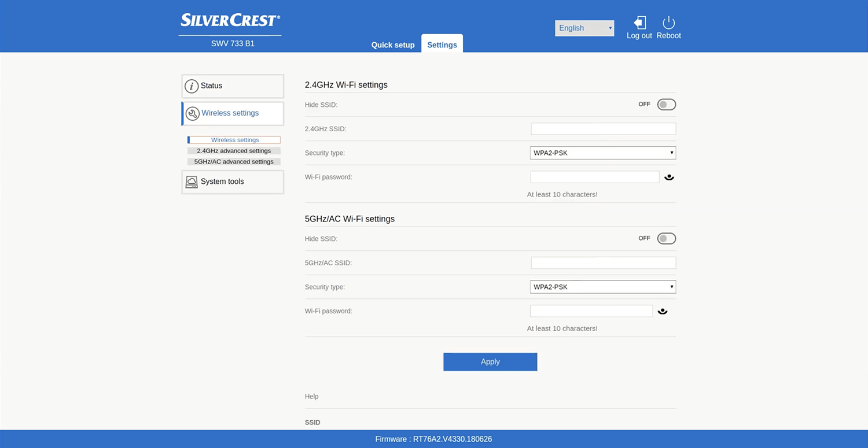Click the Wireless settings wrench icon
The image size is (868, 448).
192,114
